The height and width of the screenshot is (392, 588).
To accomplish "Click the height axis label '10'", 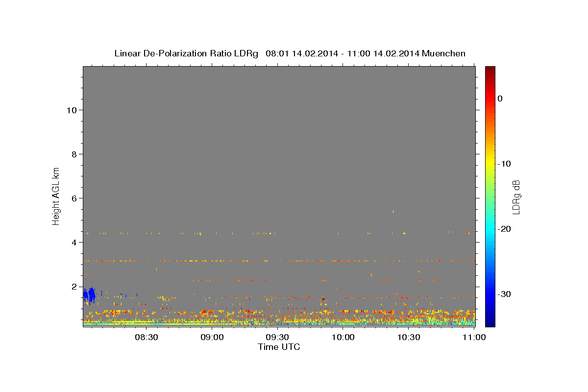I will [x=71, y=110].
